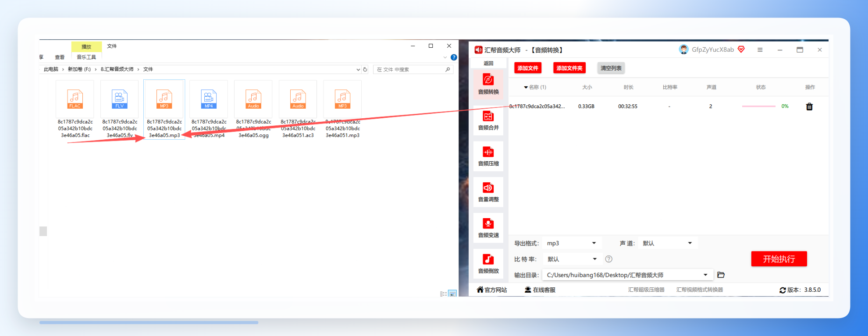
Task: Select the .ac3 file in Explorer
Action: (298, 110)
